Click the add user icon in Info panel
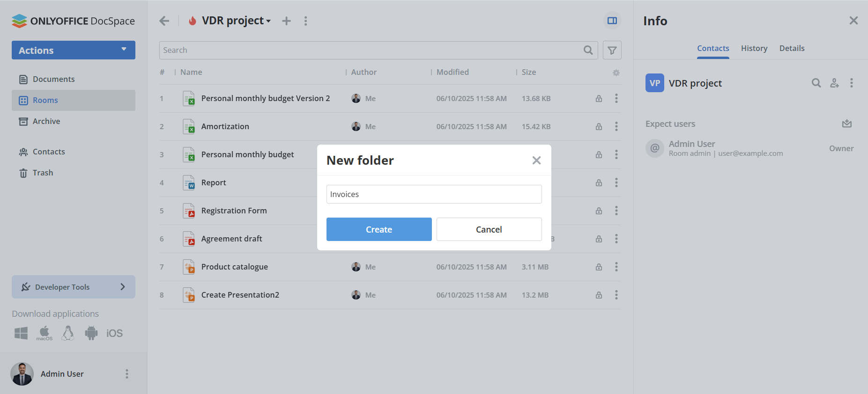Viewport: 868px width, 394px height. (x=834, y=83)
